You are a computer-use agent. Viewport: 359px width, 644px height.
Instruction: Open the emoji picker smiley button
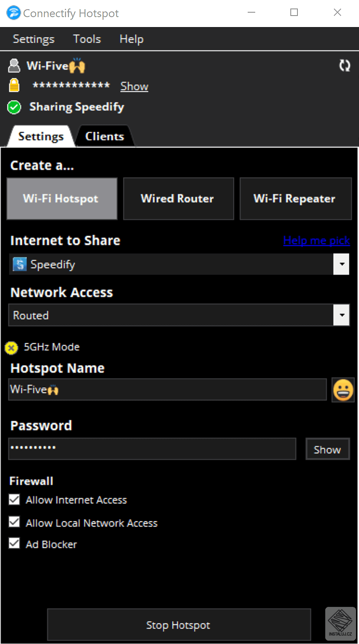tap(343, 390)
